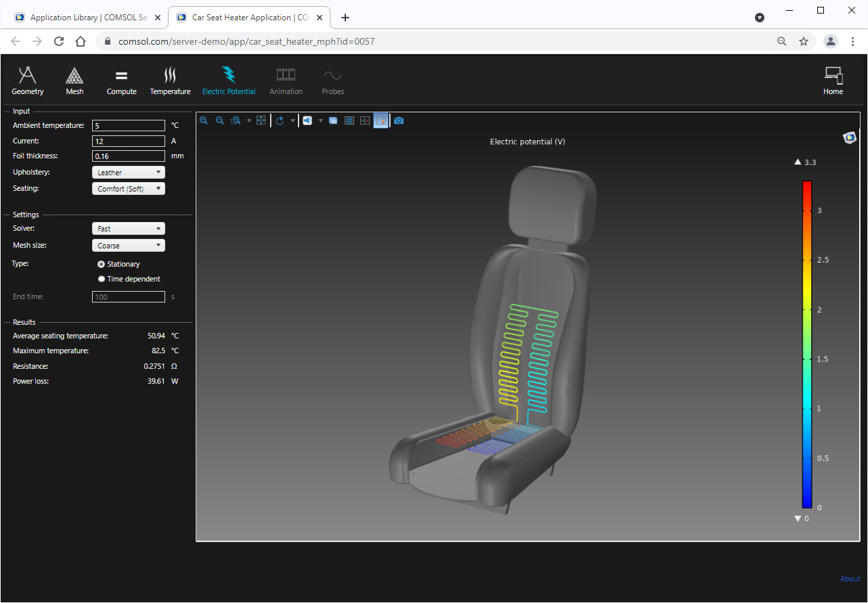Run the Compute action

[x=121, y=80]
